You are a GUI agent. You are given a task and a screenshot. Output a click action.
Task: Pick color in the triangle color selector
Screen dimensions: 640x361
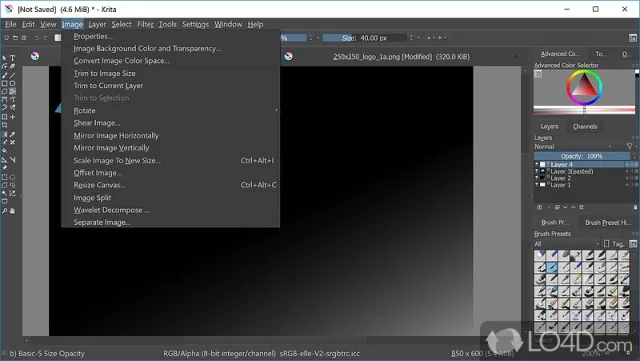click(584, 87)
